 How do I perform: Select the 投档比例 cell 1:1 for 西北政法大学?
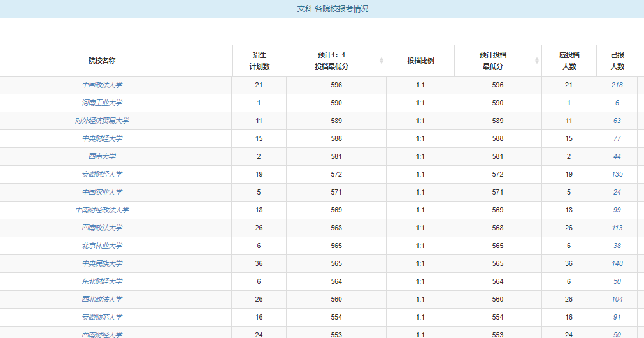pos(420,299)
